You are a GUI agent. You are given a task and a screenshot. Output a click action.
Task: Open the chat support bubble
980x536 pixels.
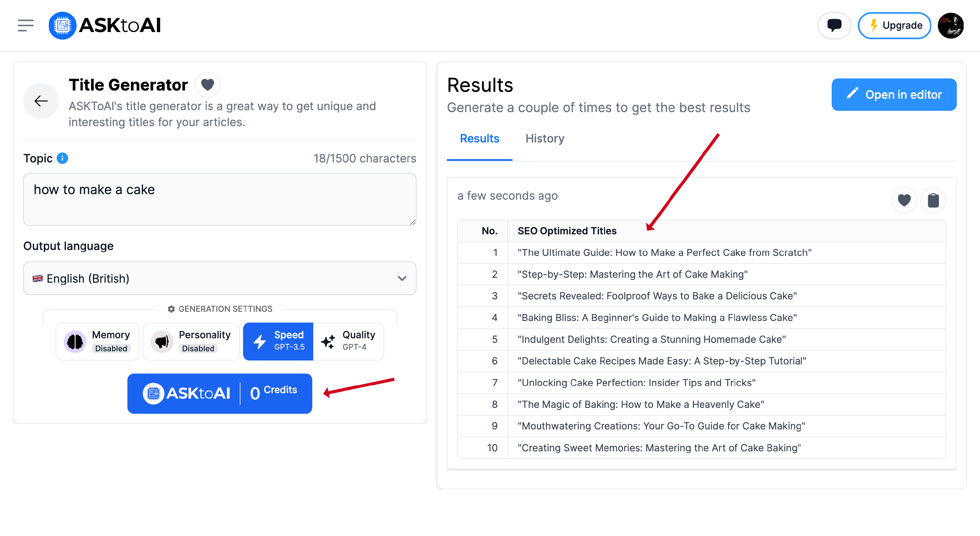tap(834, 25)
